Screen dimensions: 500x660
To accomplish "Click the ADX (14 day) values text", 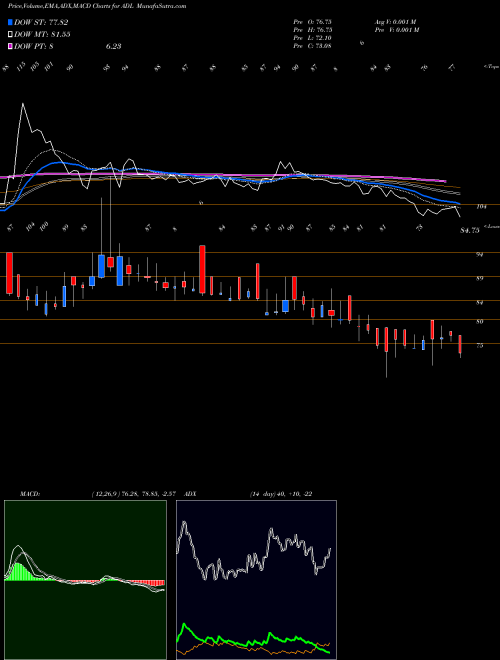I will coord(281,494).
